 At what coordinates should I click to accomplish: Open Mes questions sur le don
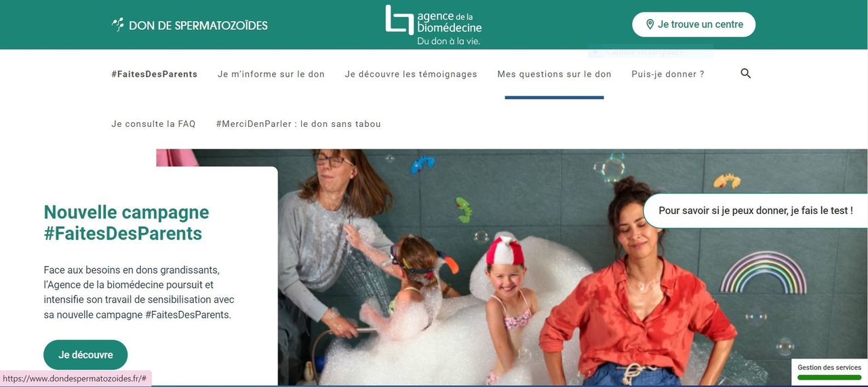(x=555, y=74)
